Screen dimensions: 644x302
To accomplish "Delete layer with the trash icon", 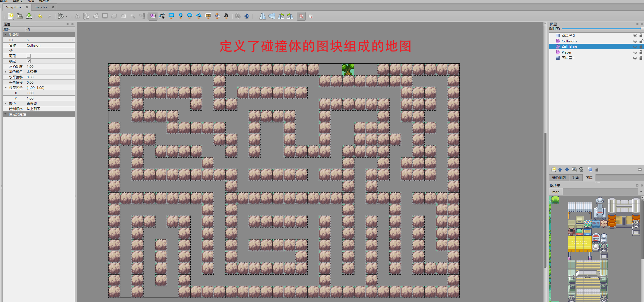I will 581,170.
